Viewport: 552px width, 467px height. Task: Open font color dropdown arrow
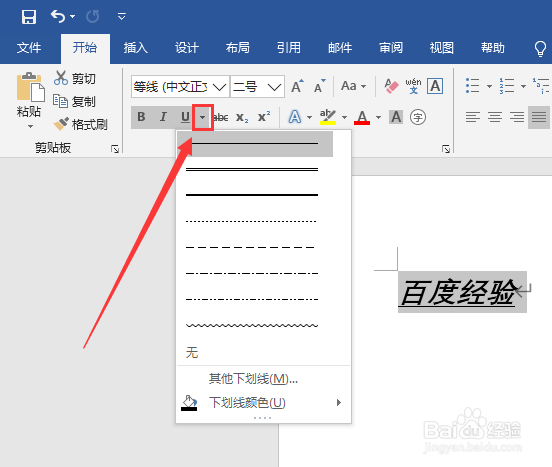click(378, 117)
